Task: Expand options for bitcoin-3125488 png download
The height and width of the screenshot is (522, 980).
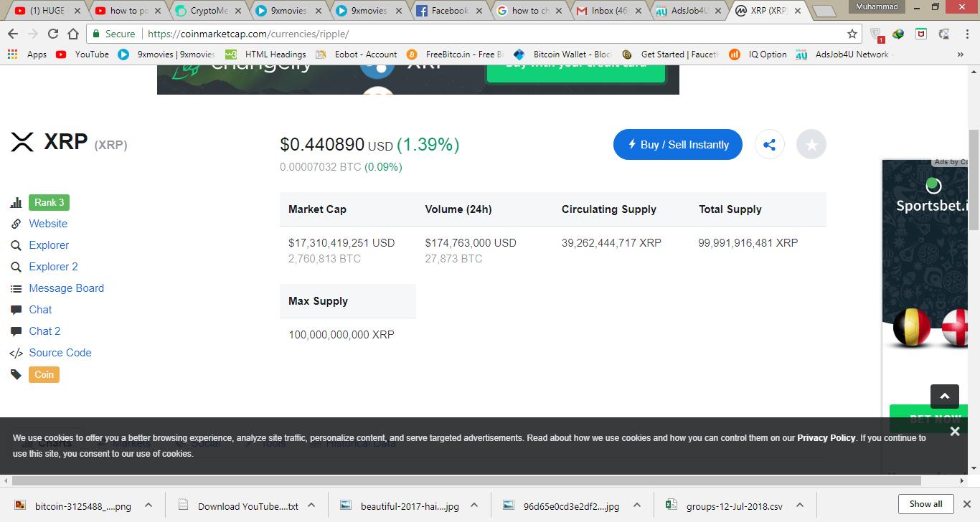Action: [148, 505]
